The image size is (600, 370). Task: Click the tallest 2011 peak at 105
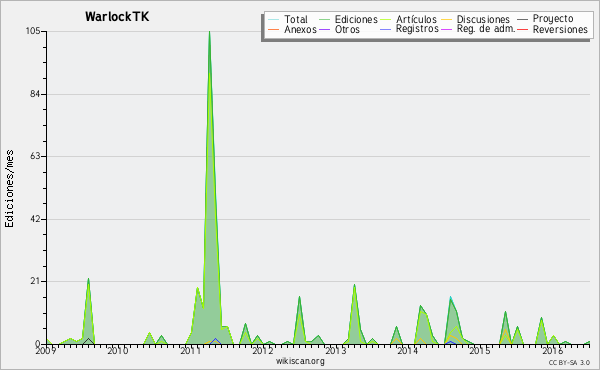209,32
